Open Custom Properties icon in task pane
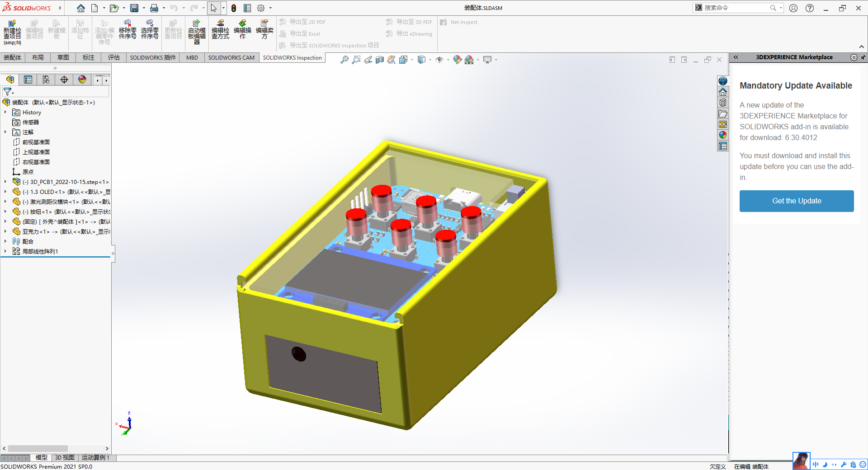Screen dimensions: 868x470 coord(723,146)
